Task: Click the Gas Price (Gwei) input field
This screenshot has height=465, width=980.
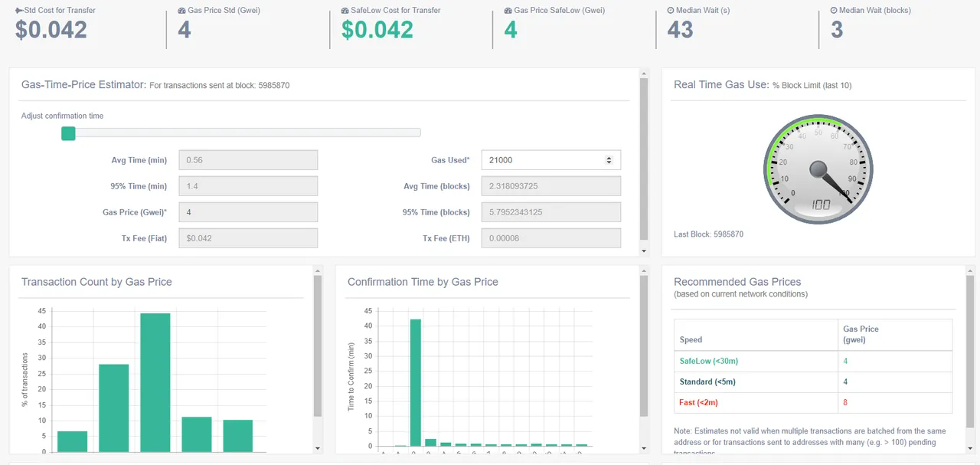Action: click(x=248, y=212)
